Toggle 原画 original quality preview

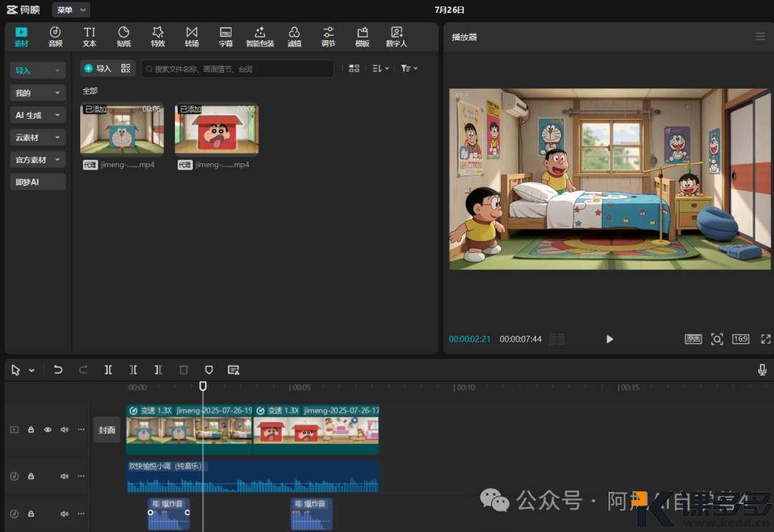point(693,339)
